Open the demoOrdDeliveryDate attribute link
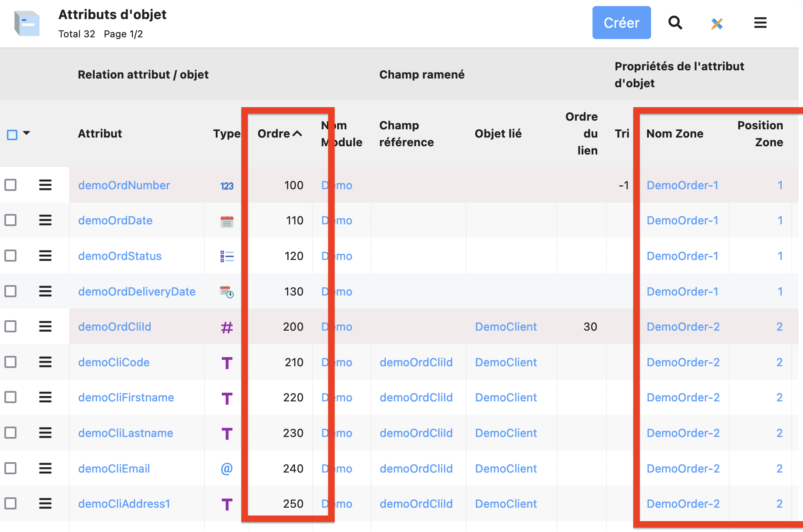803x532 pixels. [137, 292]
